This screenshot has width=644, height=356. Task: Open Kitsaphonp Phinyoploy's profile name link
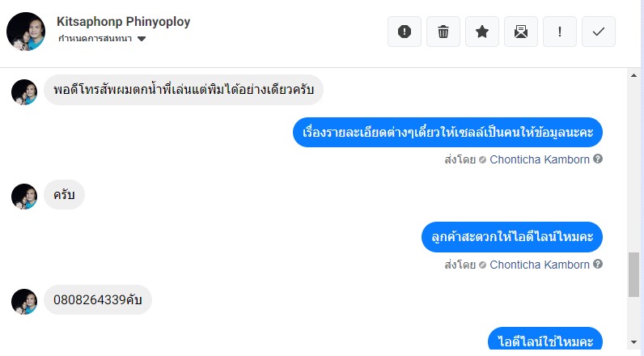(124, 22)
